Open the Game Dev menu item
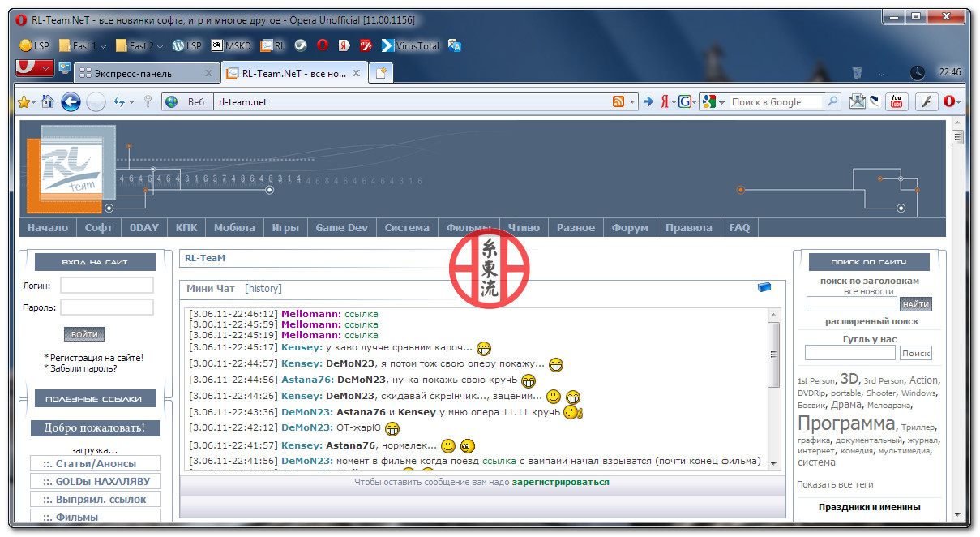 click(342, 228)
